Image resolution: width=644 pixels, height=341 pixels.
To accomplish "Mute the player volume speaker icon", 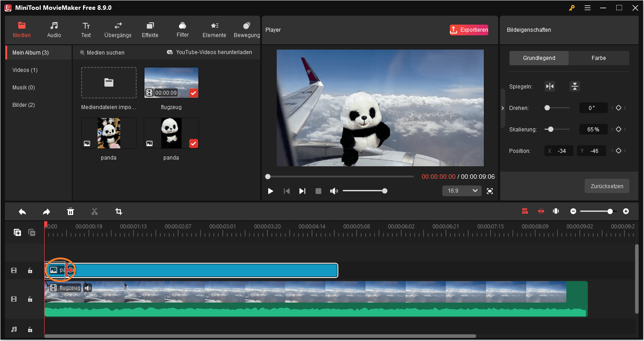I will coord(334,191).
